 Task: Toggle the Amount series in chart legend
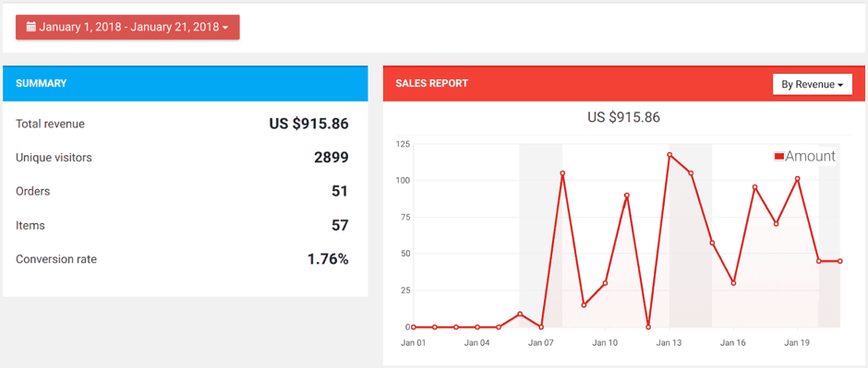[804, 157]
